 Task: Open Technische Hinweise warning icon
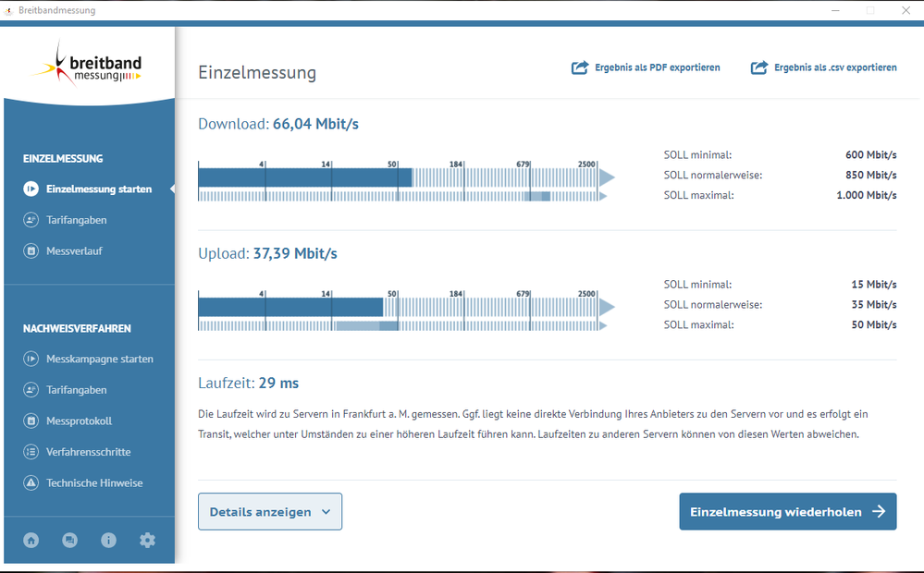[x=31, y=482]
